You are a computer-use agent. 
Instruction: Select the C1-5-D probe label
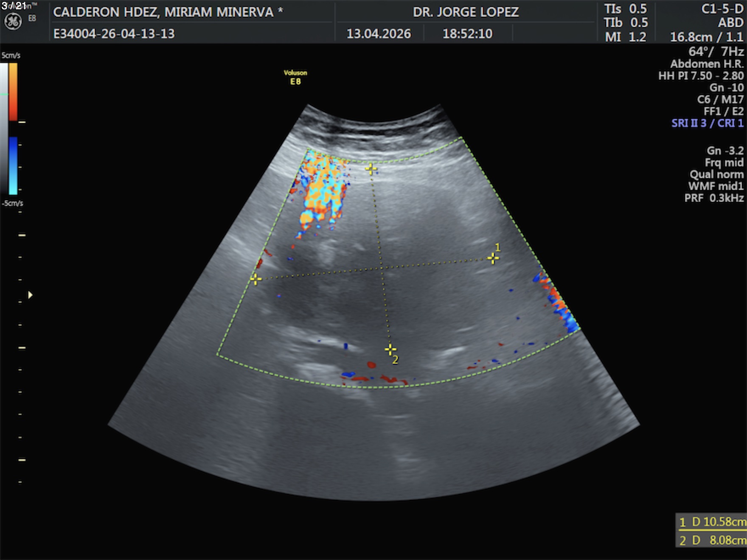(x=722, y=9)
